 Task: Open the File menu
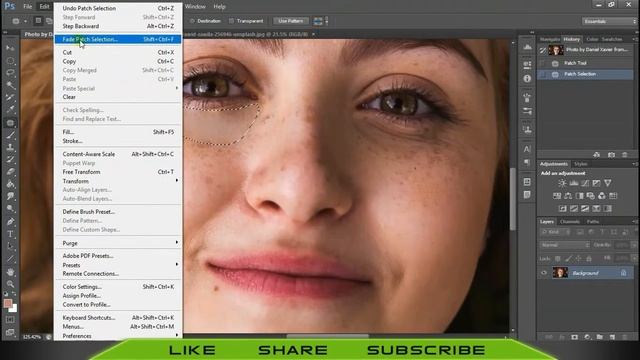[28, 7]
